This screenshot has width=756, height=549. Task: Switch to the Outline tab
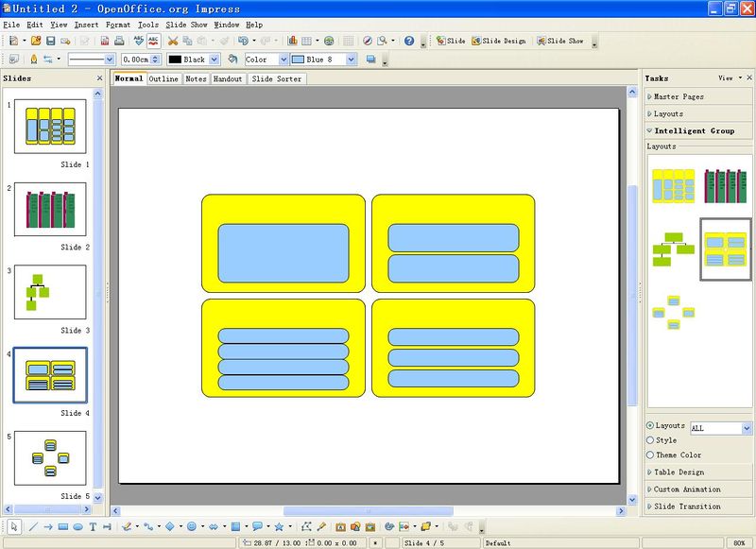click(163, 78)
